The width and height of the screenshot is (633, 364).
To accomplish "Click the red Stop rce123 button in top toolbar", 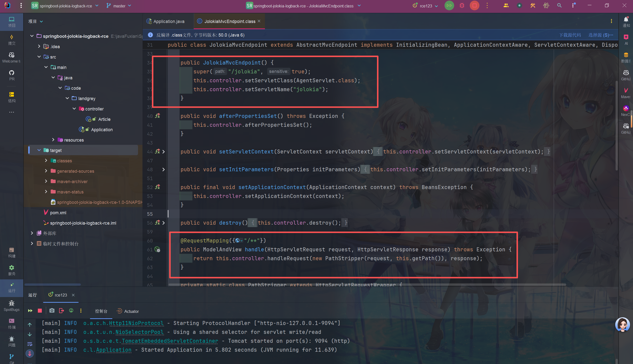I will pos(474,5).
